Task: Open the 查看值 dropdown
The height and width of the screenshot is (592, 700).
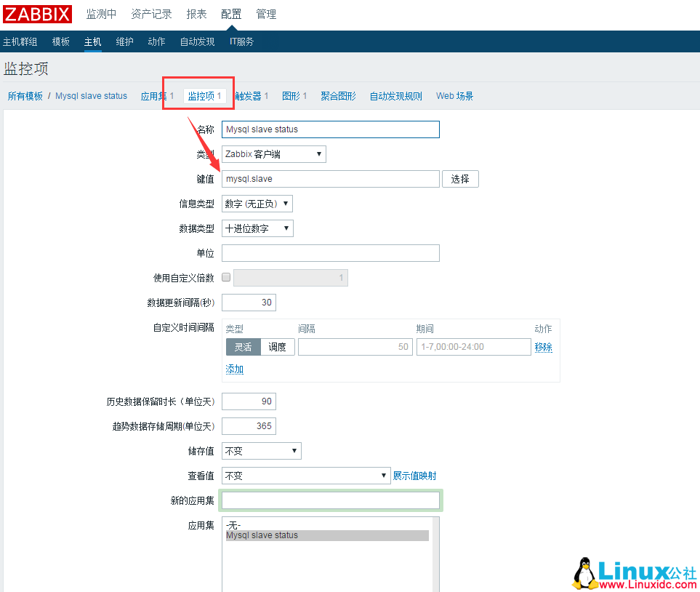Action: tap(305, 475)
